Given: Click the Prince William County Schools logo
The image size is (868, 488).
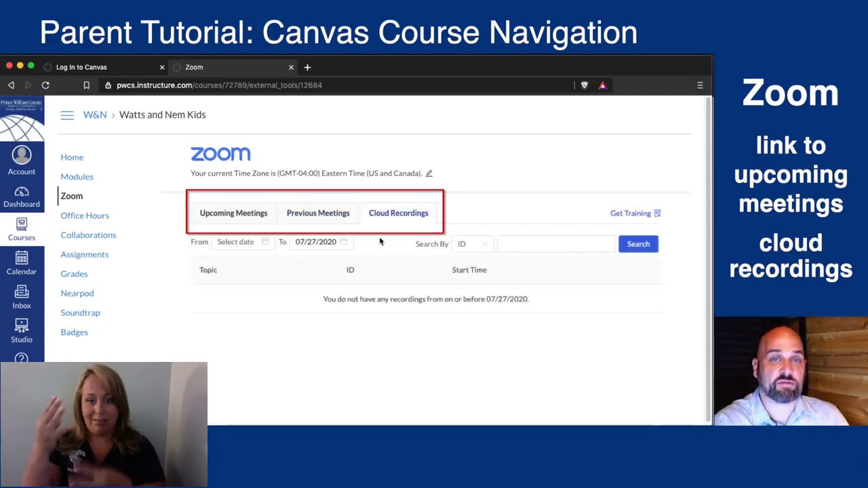Looking at the screenshot, I should tap(22, 119).
